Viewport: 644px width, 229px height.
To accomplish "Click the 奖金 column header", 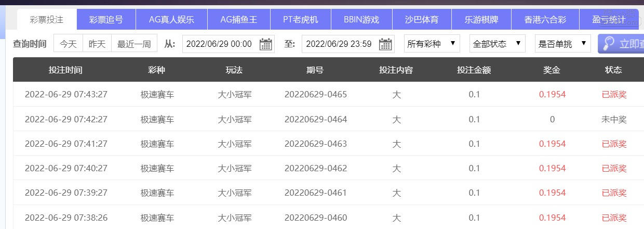I will pyautogui.click(x=552, y=70).
